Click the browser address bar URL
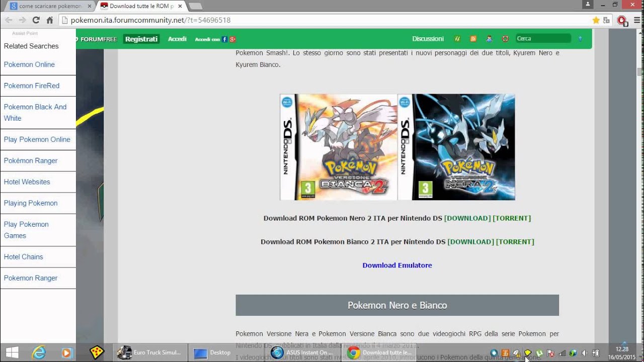Screen dimensions: 644x362 pyautogui.click(x=150, y=20)
